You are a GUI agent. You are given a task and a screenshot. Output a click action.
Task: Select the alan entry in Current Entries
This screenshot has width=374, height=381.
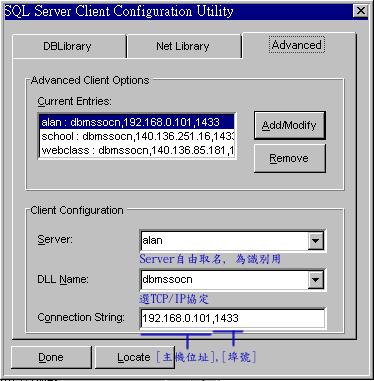[x=137, y=122]
